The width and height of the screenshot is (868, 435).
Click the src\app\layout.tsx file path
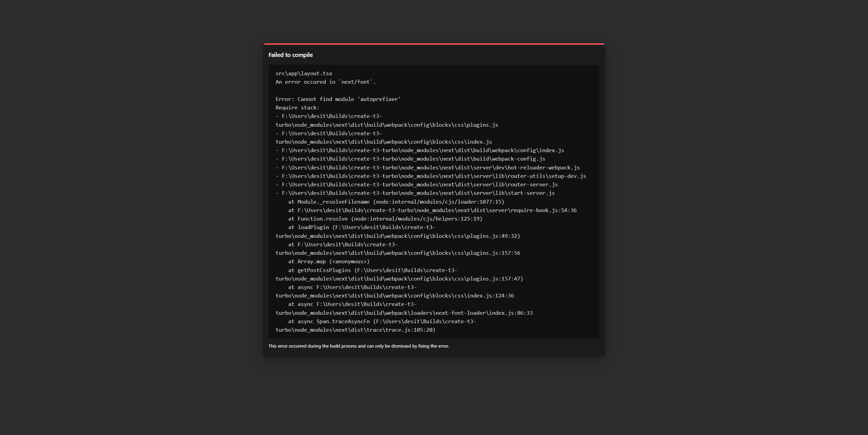pyautogui.click(x=304, y=74)
